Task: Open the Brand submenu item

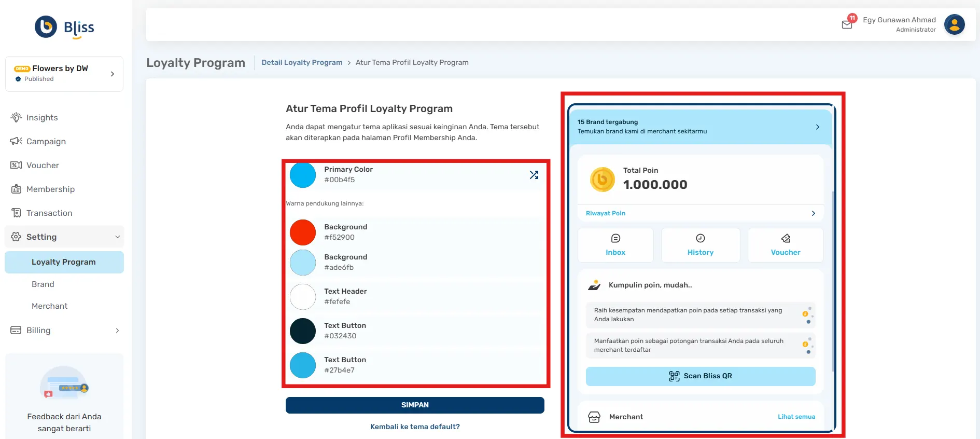Action: (43, 284)
